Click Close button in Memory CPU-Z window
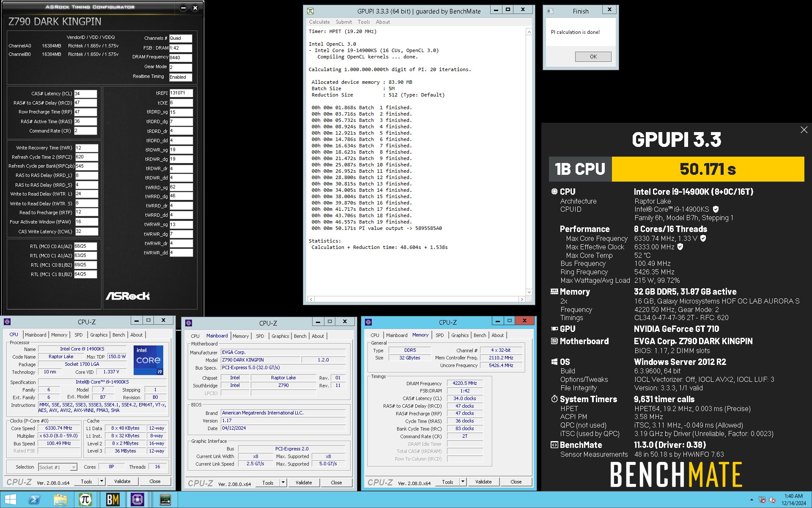 pos(516,482)
